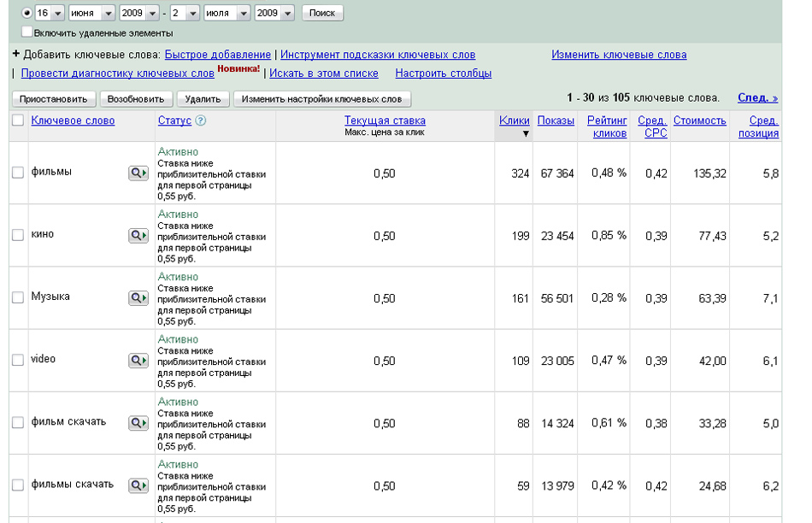Click the 0,50 bid for фильмы

coord(385,173)
